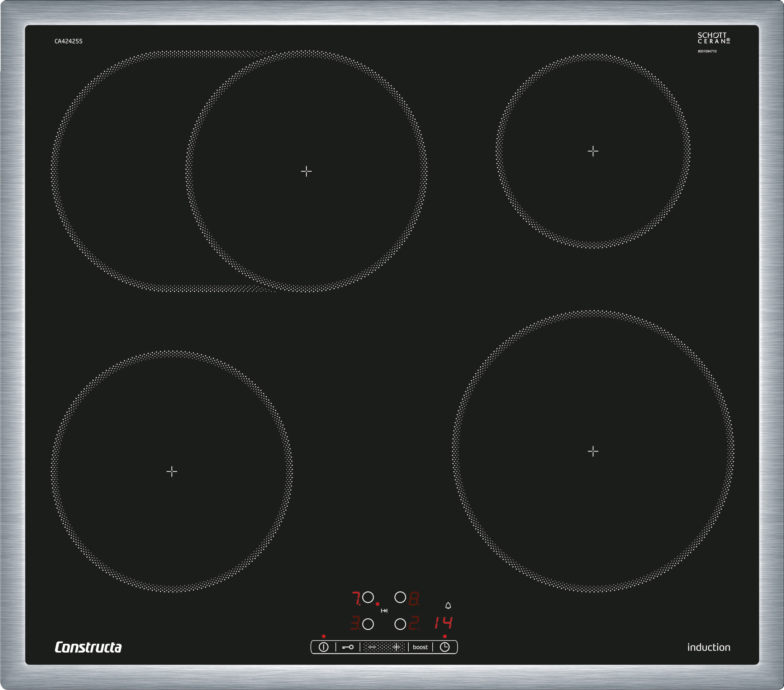784x690 pixels.
Task: Tap the zone extension arrow symbol
Action: (384, 610)
